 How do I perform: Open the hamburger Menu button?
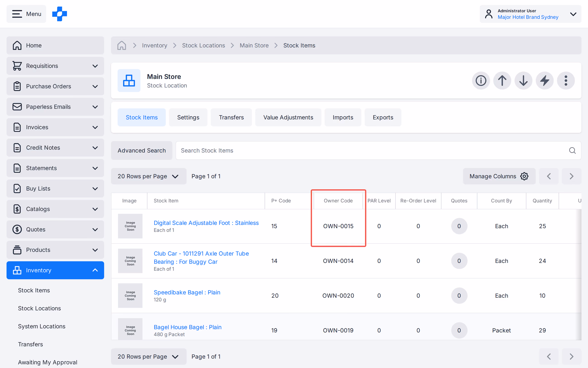(26, 14)
